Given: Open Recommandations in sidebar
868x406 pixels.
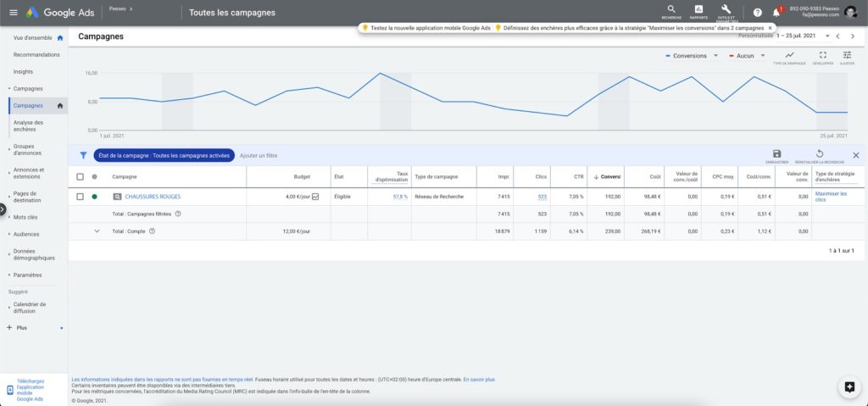Looking at the screenshot, I should pyautogui.click(x=36, y=55).
